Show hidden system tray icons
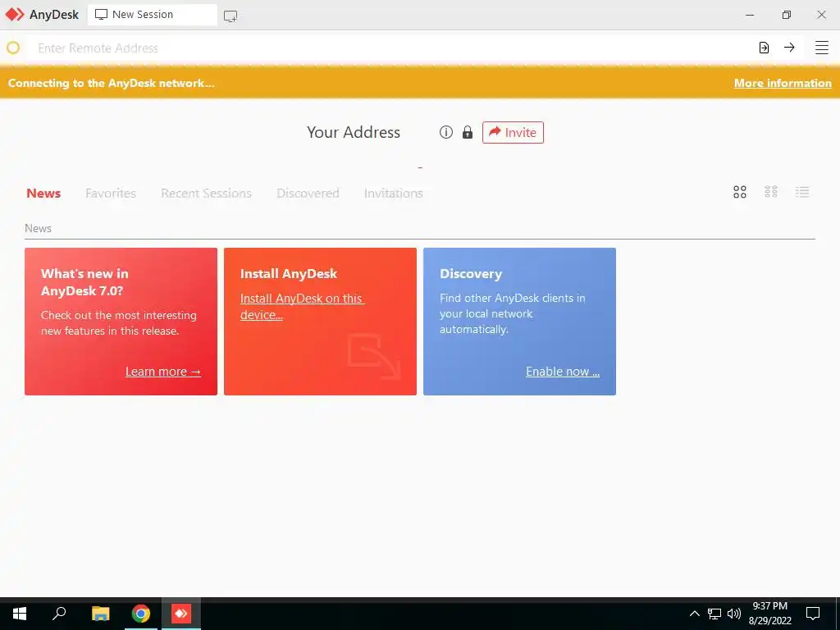 694,614
